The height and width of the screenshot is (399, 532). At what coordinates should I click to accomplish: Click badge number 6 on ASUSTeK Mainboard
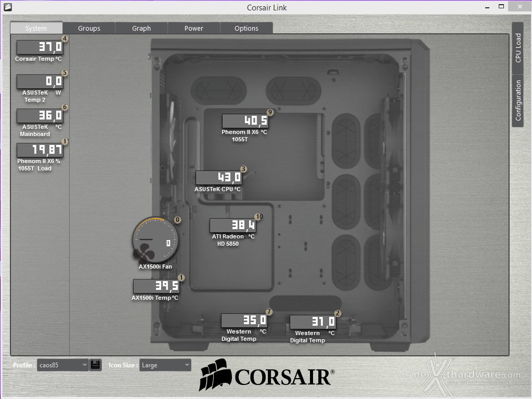coord(64,107)
